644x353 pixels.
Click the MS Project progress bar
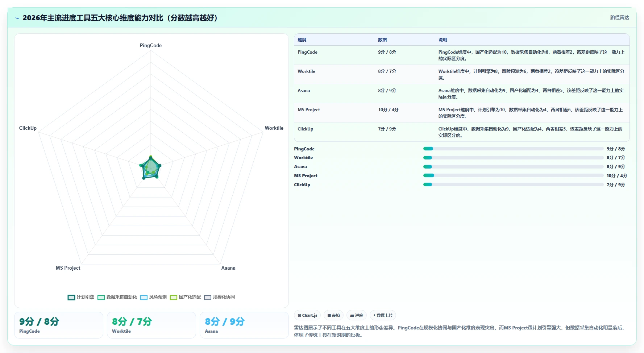tap(513, 175)
